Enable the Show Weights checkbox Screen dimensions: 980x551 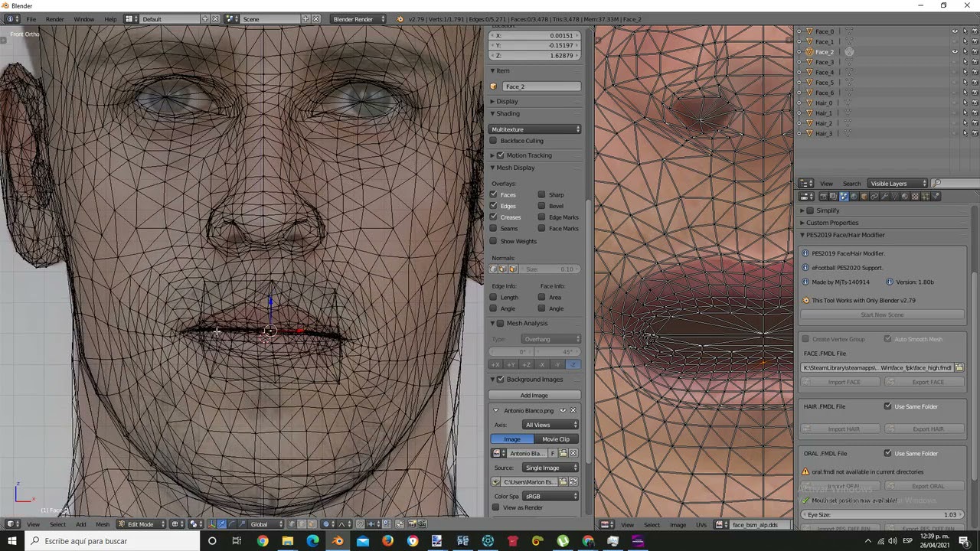[494, 241]
